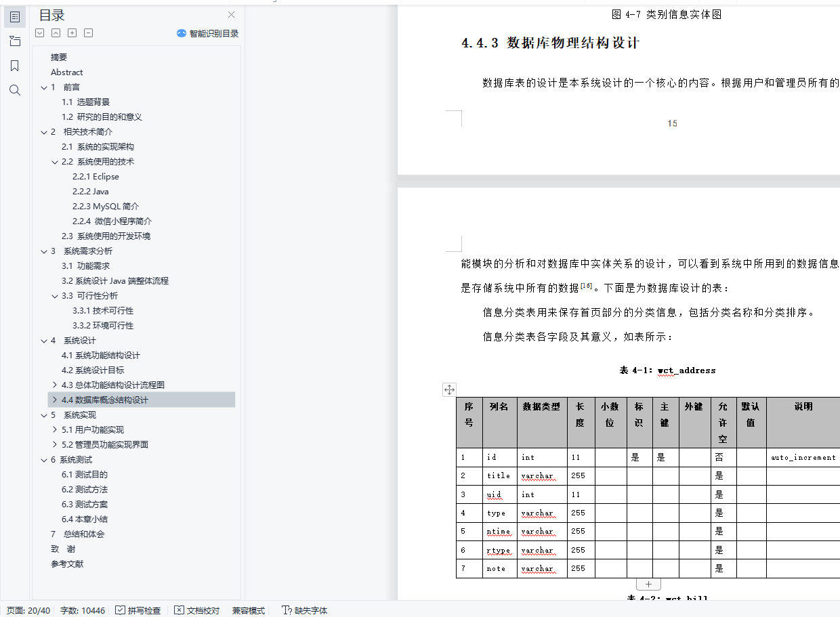The image size is (840, 617).
Task: Toggle 文档校对 in the status bar
Action: 197,610
